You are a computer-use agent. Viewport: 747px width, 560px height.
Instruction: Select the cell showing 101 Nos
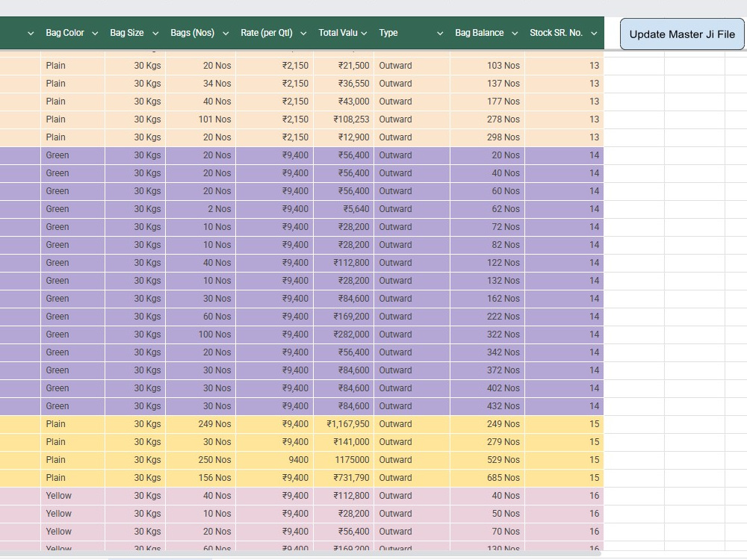pos(200,119)
